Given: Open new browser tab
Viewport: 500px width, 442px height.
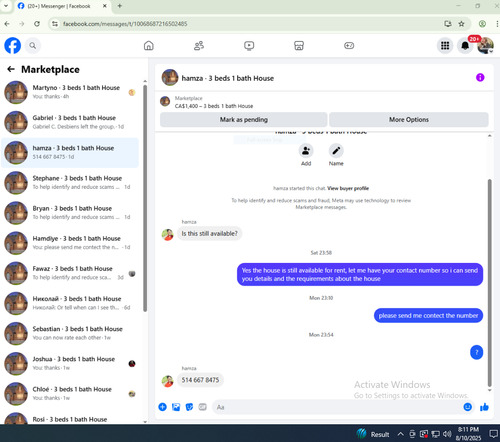Looking at the screenshot, I should point(120,6).
